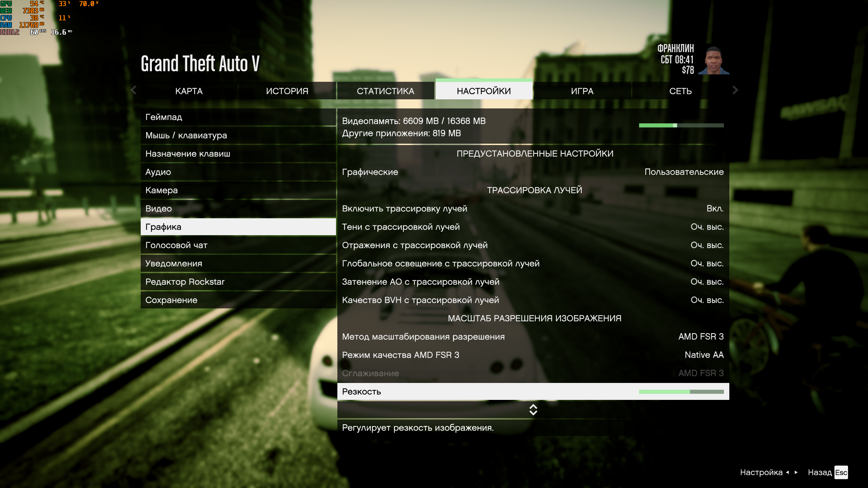Change Тени с трассировкой лучей quality
Viewport: 868px width, 488px height.
point(533,227)
